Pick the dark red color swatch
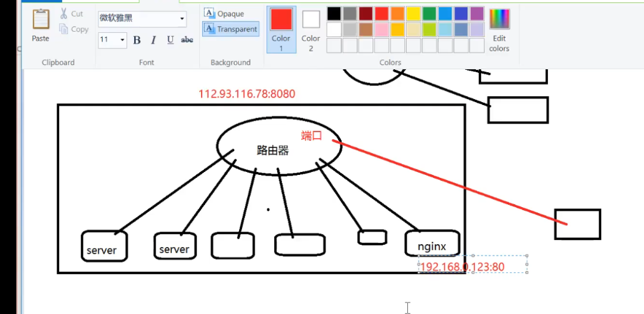This screenshot has height=314, width=644. point(366,14)
